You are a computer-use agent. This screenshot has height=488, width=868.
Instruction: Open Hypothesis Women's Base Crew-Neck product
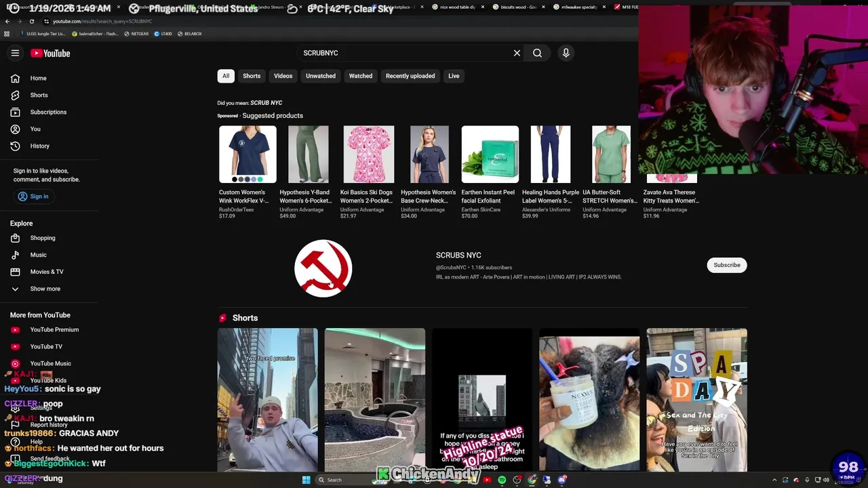point(429,172)
